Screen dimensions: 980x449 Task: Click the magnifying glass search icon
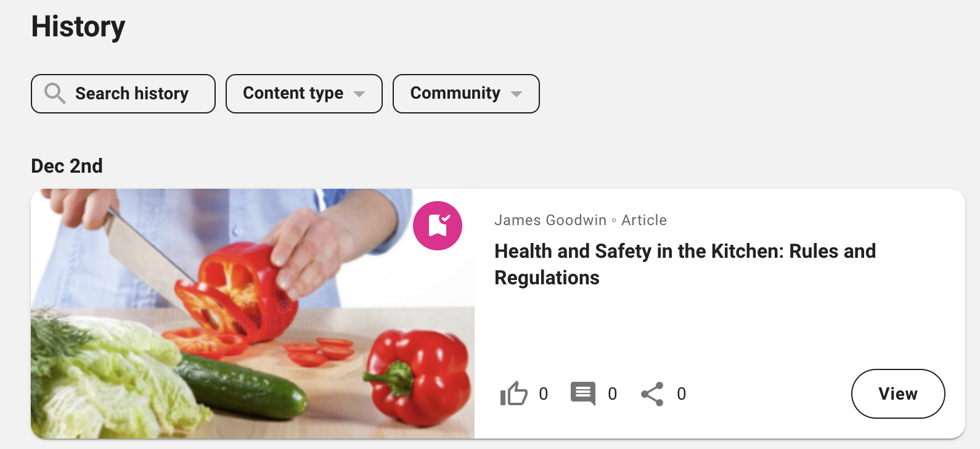(55, 94)
